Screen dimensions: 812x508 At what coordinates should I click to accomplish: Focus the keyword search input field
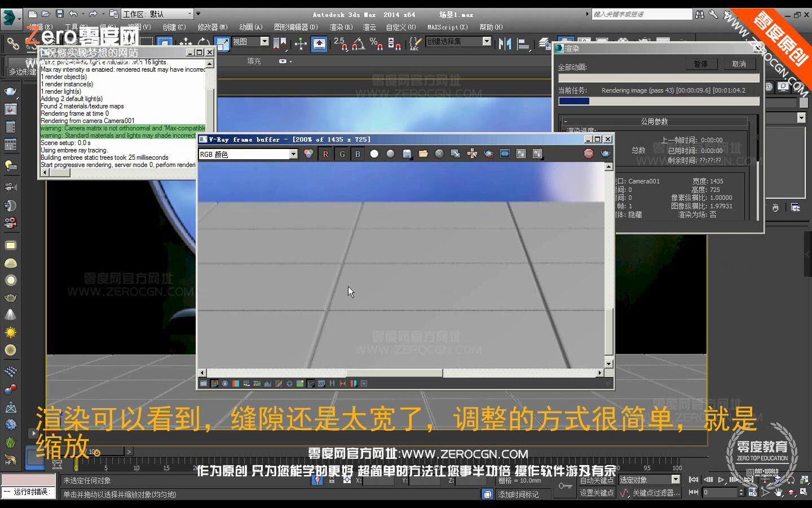(x=642, y=14)
